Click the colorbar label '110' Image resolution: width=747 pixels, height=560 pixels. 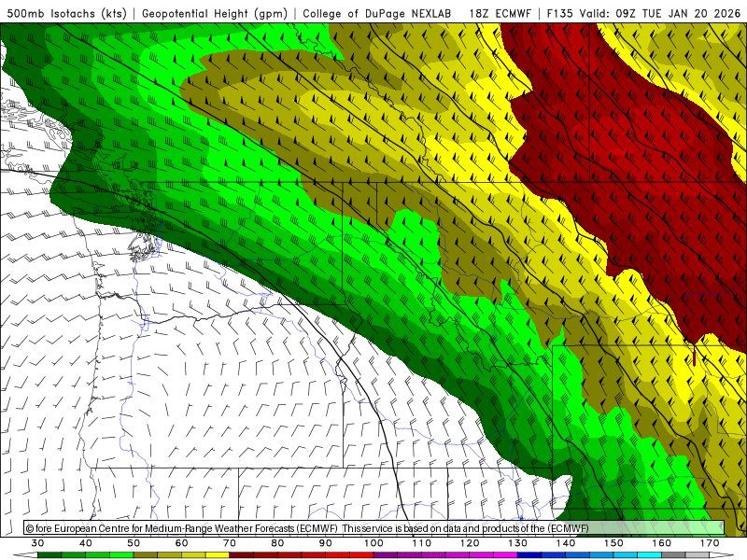pyautogui.click(x=422, y=543)
